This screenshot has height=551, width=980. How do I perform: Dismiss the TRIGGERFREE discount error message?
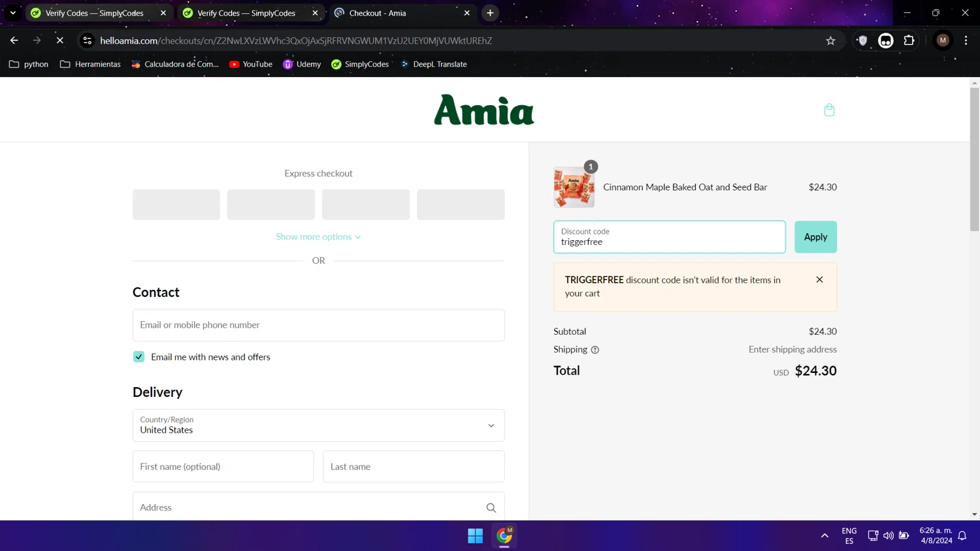point(819,279)
